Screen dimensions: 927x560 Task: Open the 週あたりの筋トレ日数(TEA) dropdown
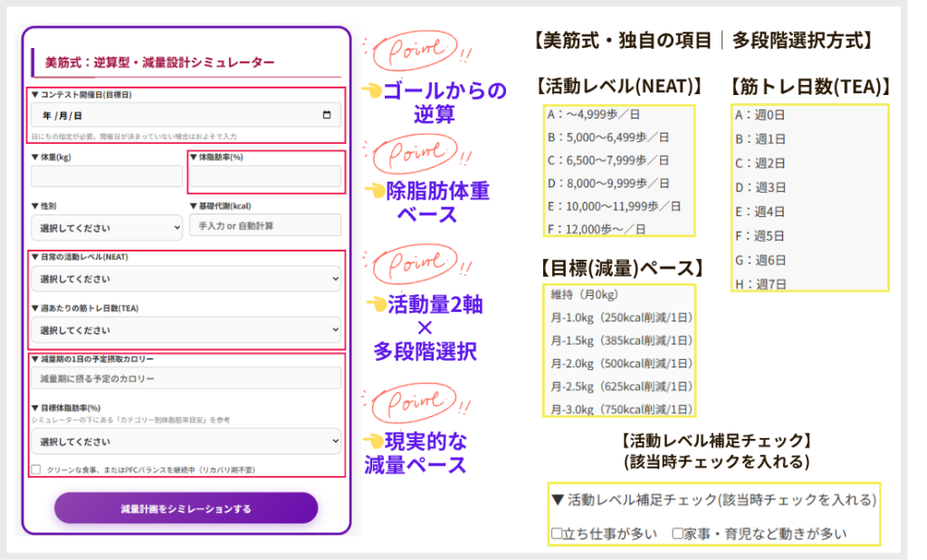pos(186,331)
